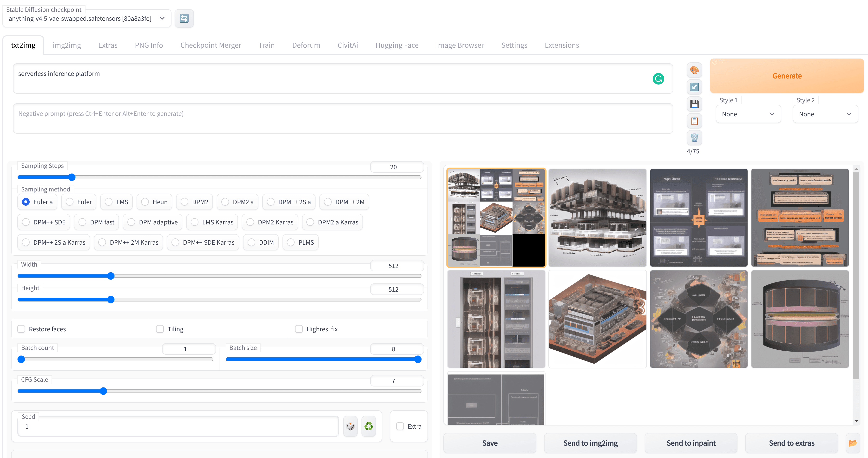
Task: Click the artist palette icon
Action: coord(694,71)
